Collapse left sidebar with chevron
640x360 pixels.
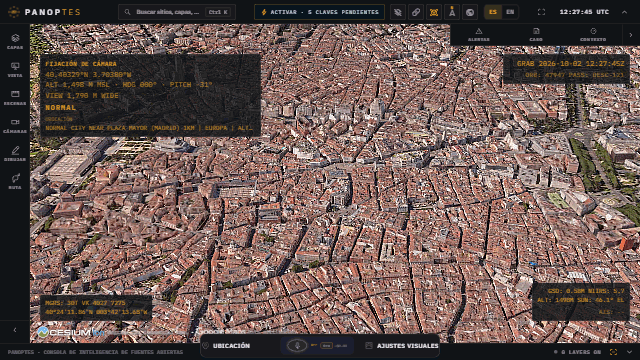[x=15, y=330]
